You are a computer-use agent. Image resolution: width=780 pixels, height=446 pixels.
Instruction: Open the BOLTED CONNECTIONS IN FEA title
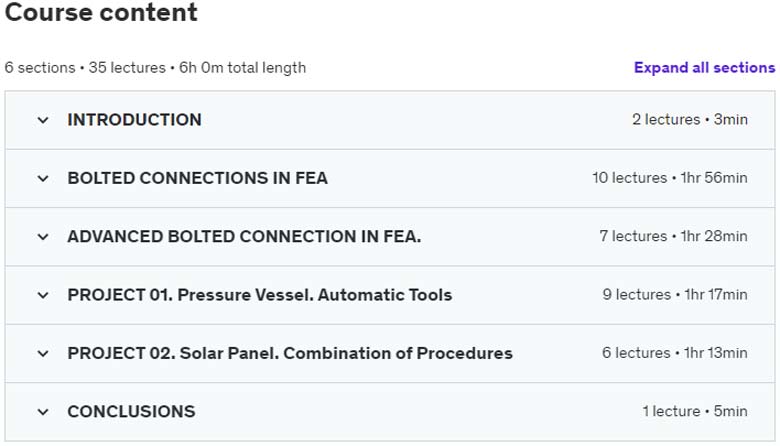tap(197, 178)
